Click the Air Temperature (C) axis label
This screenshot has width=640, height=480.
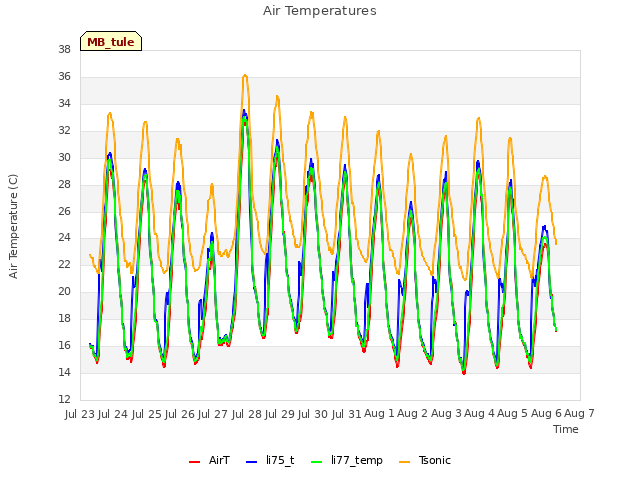(x=13, y=227)
